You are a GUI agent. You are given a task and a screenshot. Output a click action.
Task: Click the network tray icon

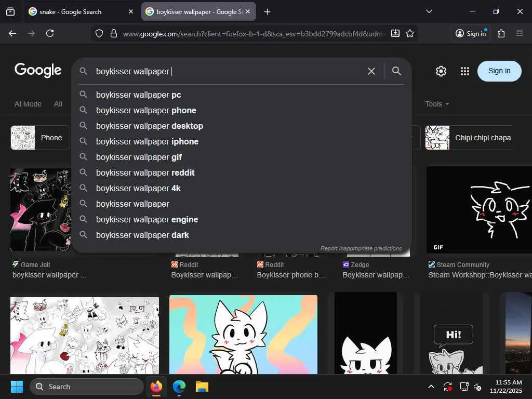pos(464,387)
